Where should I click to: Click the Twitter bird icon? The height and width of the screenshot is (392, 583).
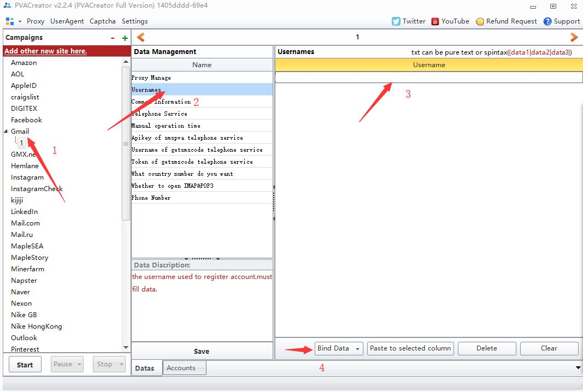pos(396,21)
